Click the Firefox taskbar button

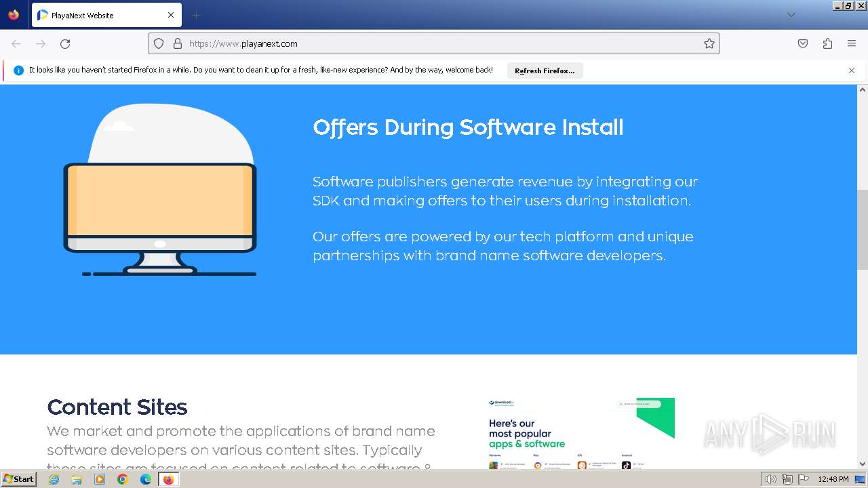[168, 479]
